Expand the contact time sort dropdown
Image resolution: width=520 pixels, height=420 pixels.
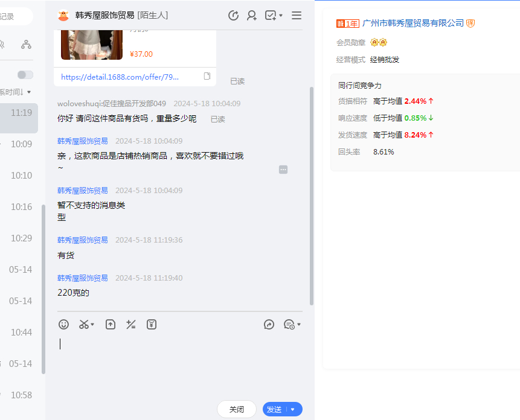(x=28, y=92)
